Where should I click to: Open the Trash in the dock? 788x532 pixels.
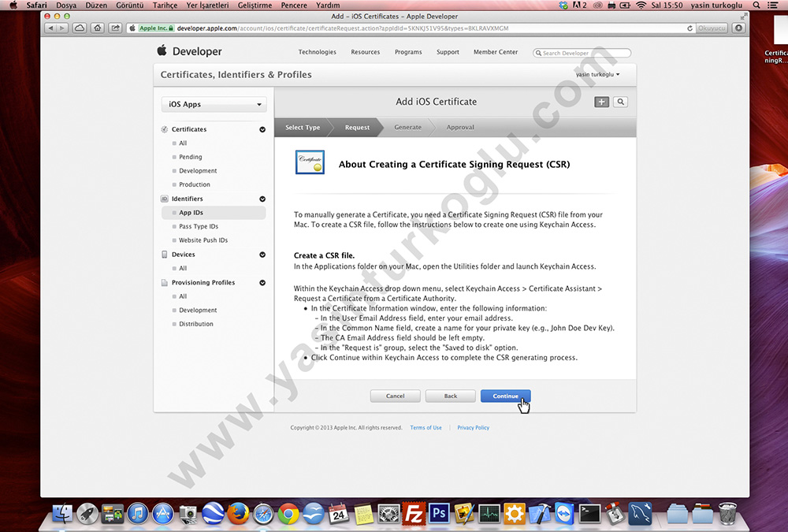tap(727, 514)
